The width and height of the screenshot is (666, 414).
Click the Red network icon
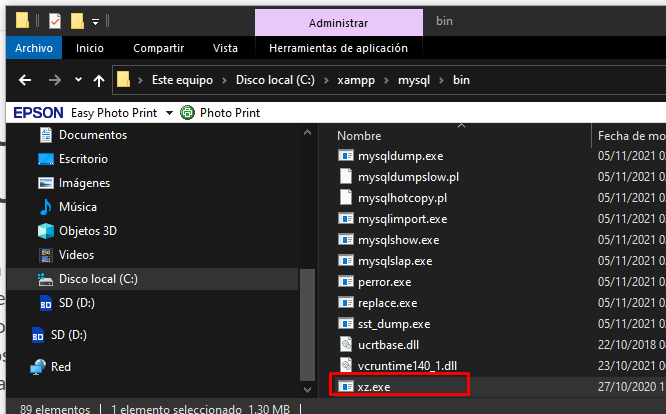click(x=38, y=367)
